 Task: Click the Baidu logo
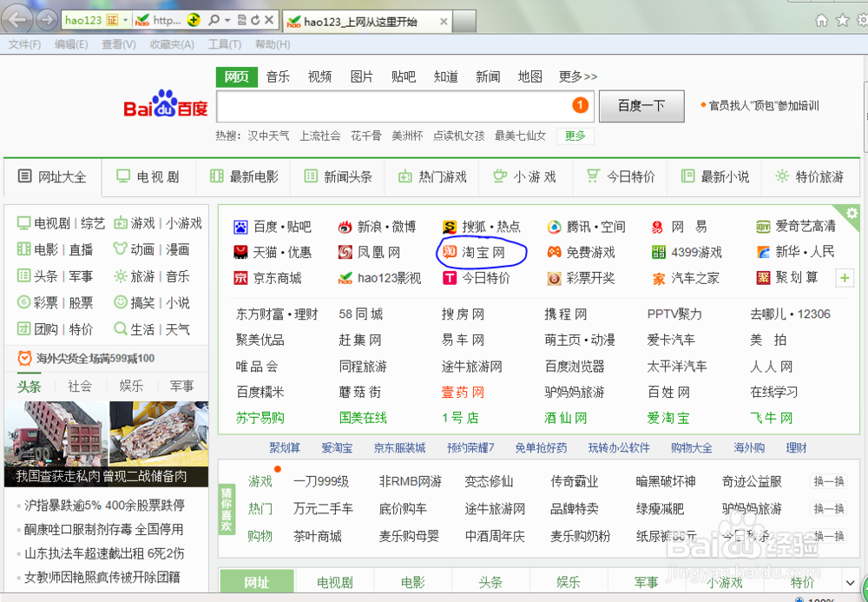point(165,103)
